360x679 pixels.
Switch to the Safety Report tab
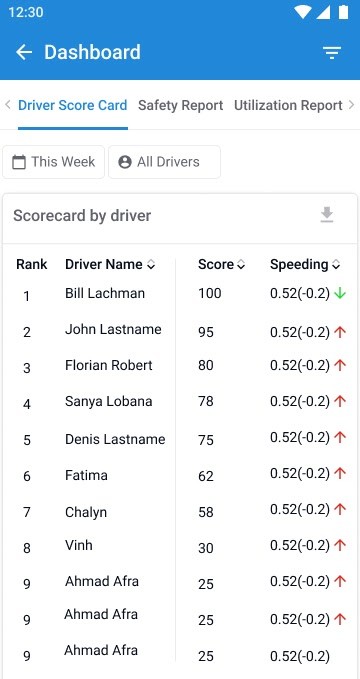pos(181,105)
